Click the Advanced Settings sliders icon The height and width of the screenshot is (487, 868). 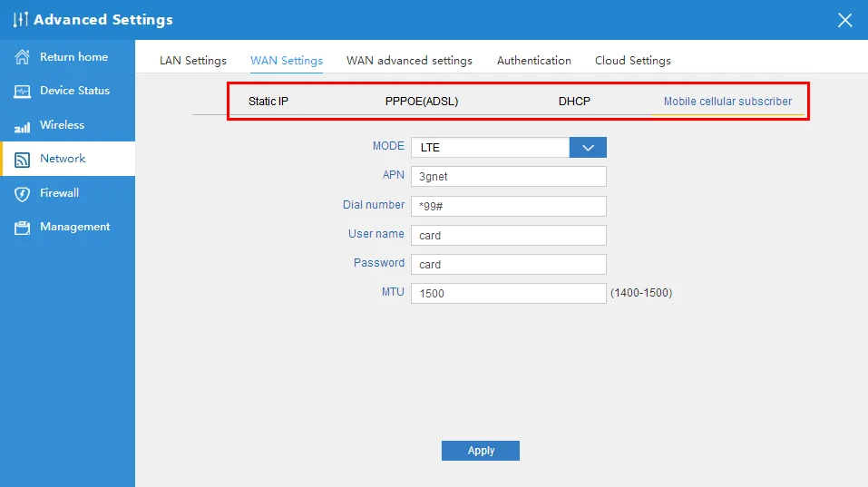(x=21, y=20)
